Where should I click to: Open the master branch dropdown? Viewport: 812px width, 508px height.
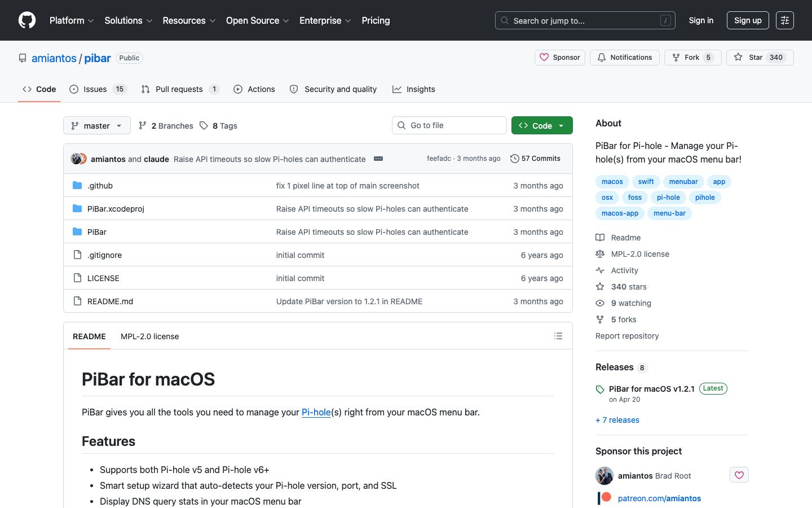pos(97,125)
